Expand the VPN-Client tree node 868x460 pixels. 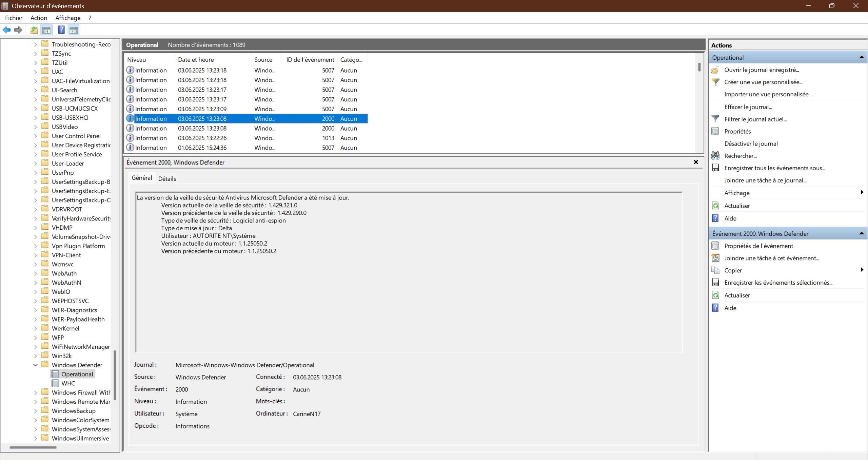[35, 255]
